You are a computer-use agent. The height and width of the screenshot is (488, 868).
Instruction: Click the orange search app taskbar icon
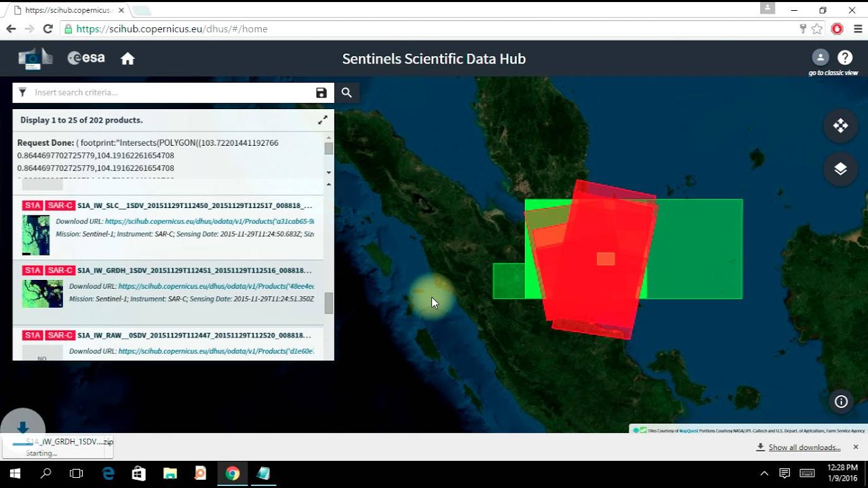[x=201, y=473]
